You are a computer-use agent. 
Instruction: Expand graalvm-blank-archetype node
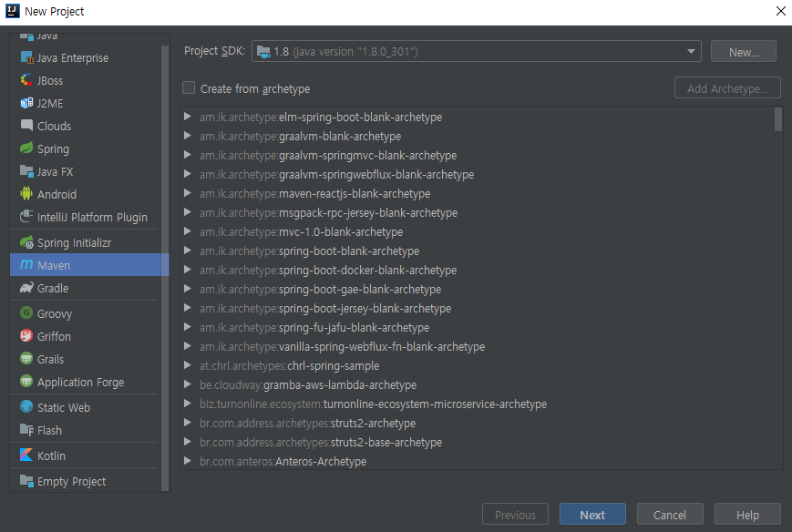[188, 136]
